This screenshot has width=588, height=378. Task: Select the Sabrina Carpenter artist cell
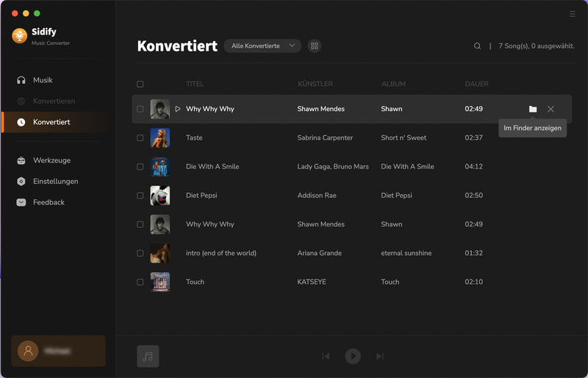click(325, 138)
